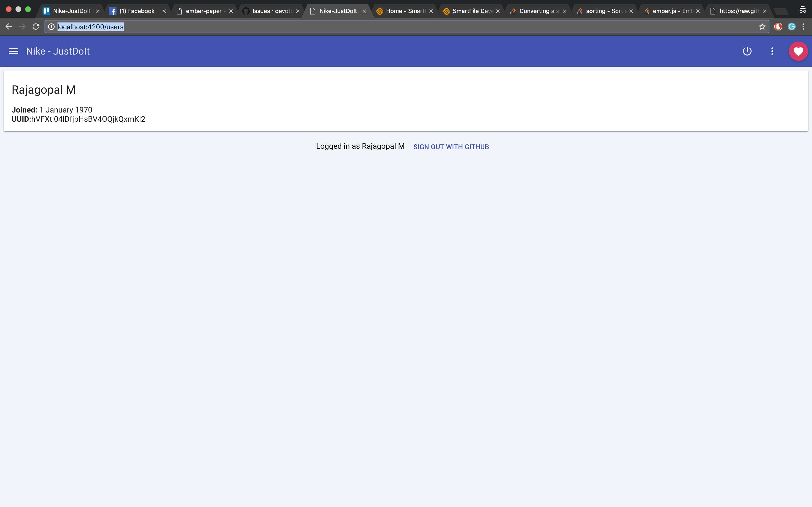Switch to the Facebook tab
The image size is (812, 507).
pos(137,11)
